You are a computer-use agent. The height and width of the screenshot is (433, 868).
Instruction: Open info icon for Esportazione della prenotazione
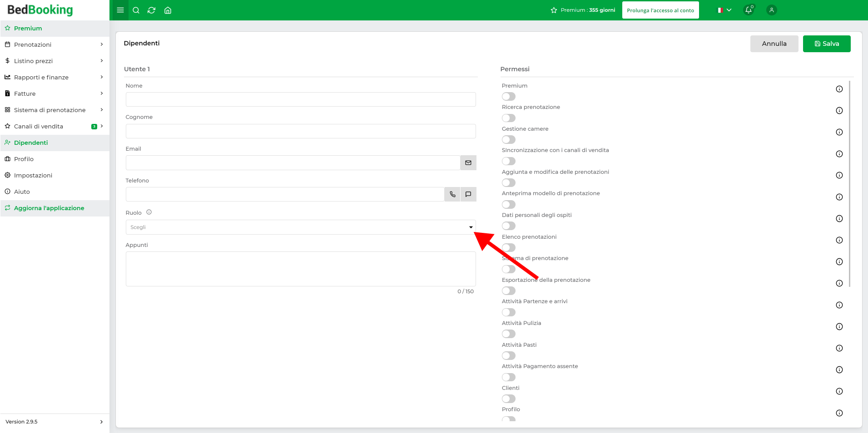839,283
